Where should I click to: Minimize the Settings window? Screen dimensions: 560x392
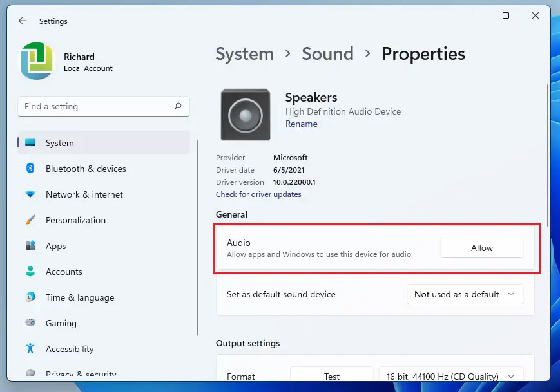(476, 15)
